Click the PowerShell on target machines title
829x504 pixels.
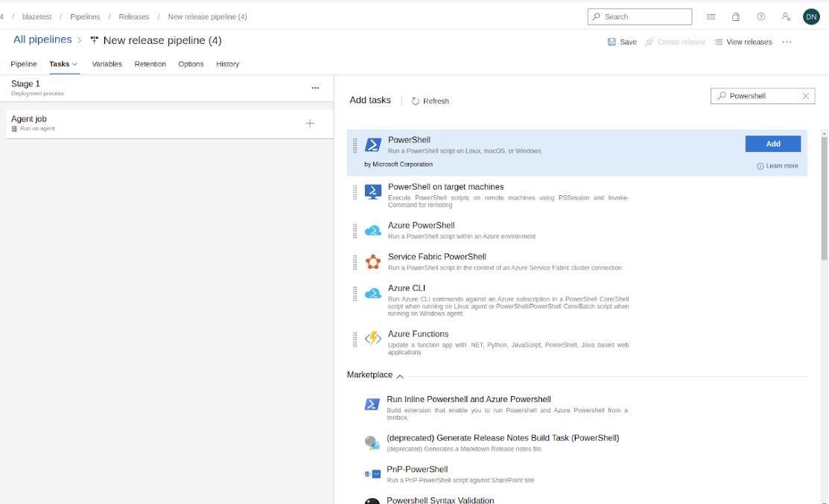tap(445, 187)
